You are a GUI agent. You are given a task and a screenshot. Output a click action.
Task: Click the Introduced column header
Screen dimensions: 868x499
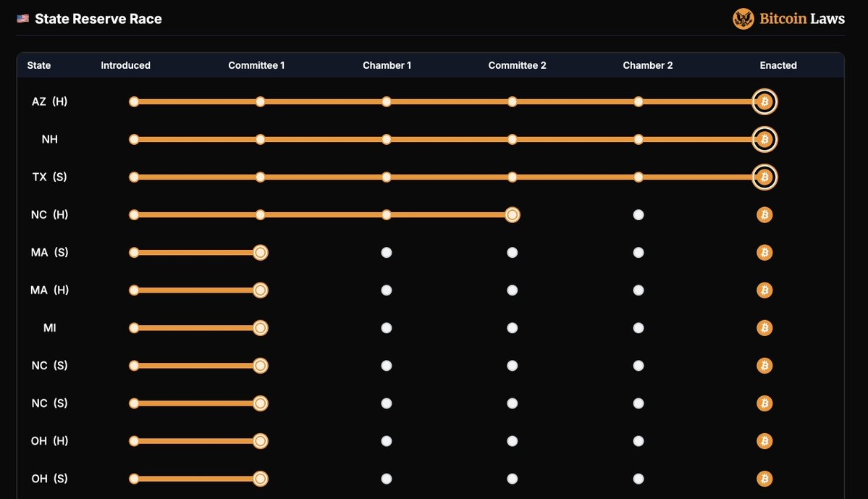click(x=126, y=65)
